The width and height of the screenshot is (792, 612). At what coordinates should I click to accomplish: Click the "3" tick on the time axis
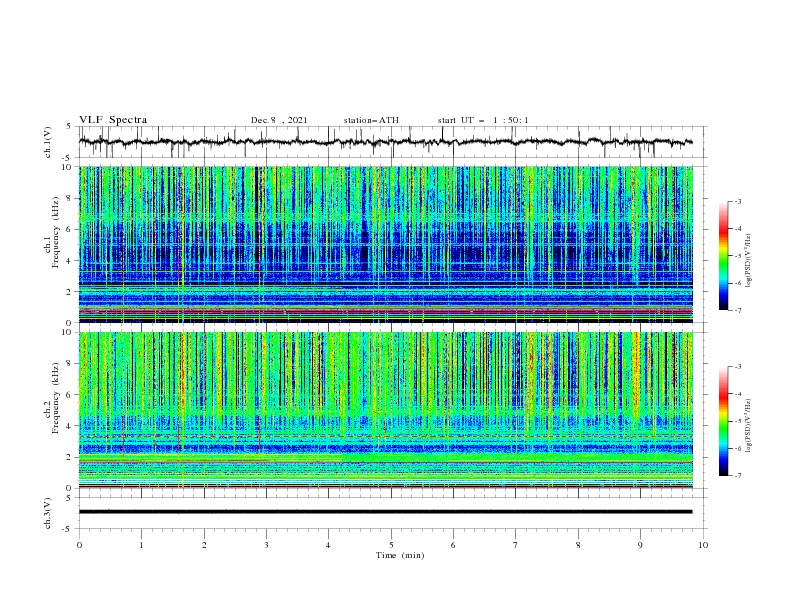click(x=266, y=545)
